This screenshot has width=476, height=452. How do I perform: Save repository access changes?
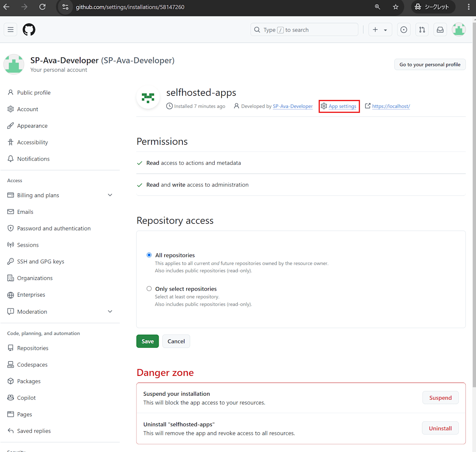(148, 341)
